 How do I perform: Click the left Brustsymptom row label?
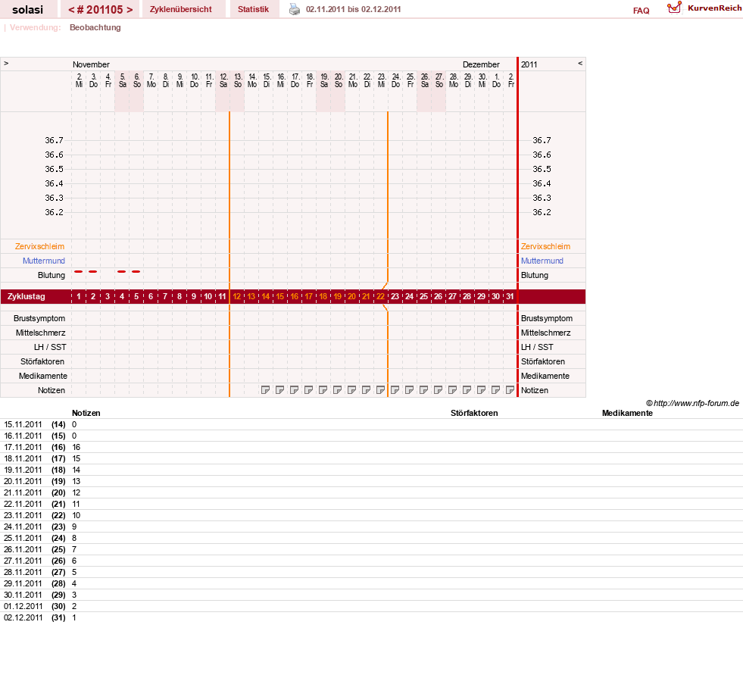39,318
